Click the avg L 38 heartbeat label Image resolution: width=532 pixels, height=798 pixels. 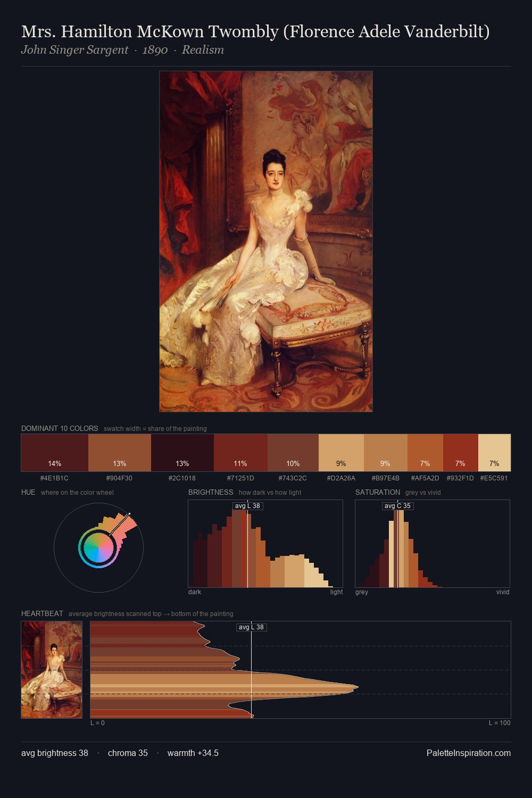pyautogui.click(x=251, y=627)
